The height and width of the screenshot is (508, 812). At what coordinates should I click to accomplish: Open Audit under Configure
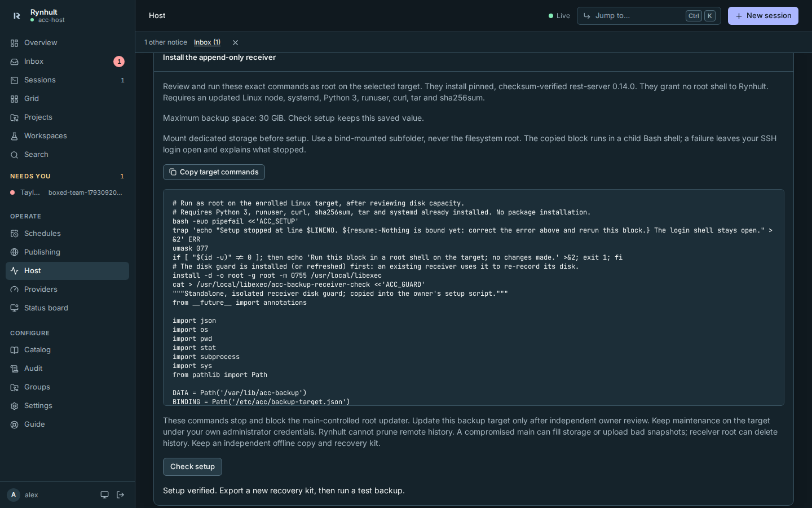pyautogui.click(x=67, y=369)
